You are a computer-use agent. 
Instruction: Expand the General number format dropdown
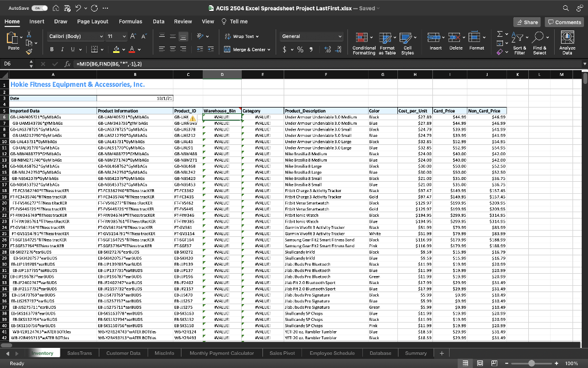coord(340,36)
